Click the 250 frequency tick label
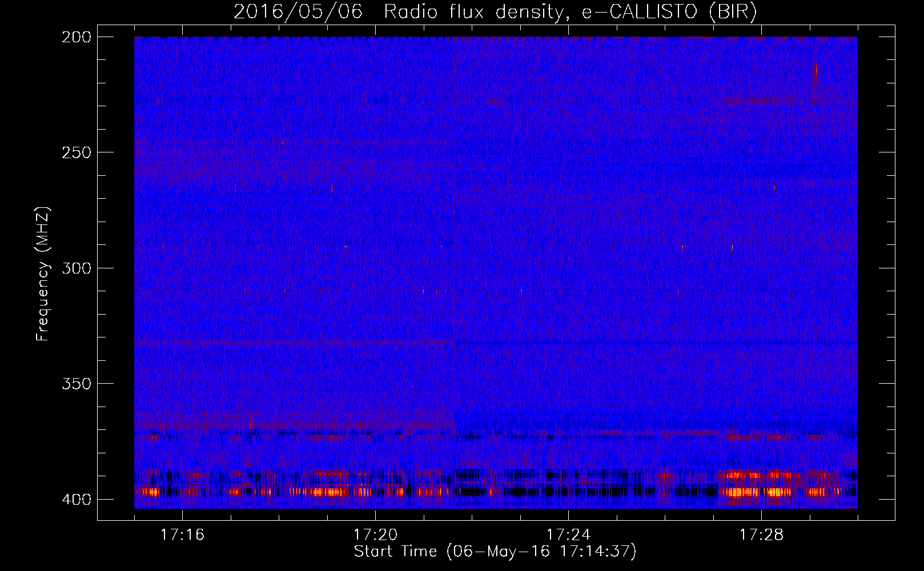The width and height of the screenshot is (924, 571). coord(77,152)
